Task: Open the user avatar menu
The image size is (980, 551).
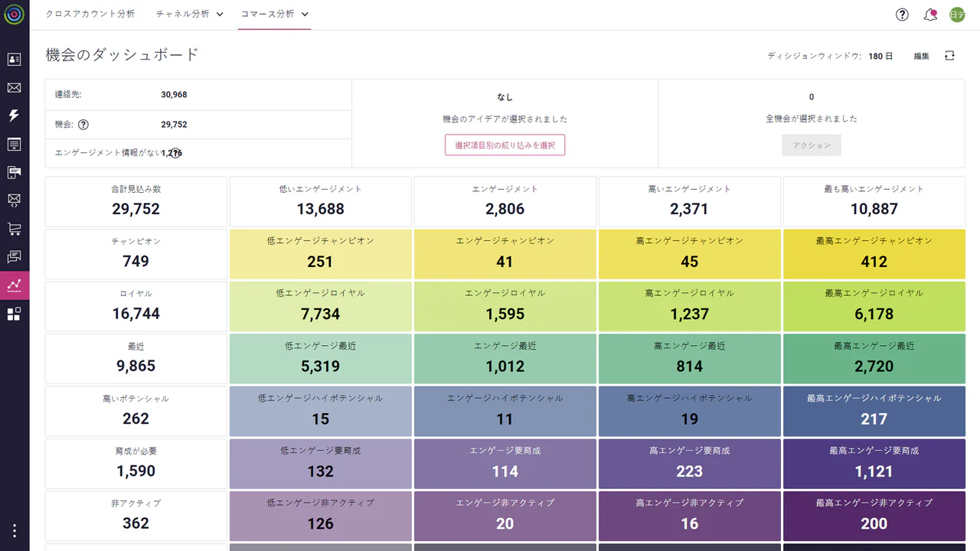Action: tap(957, 15)
